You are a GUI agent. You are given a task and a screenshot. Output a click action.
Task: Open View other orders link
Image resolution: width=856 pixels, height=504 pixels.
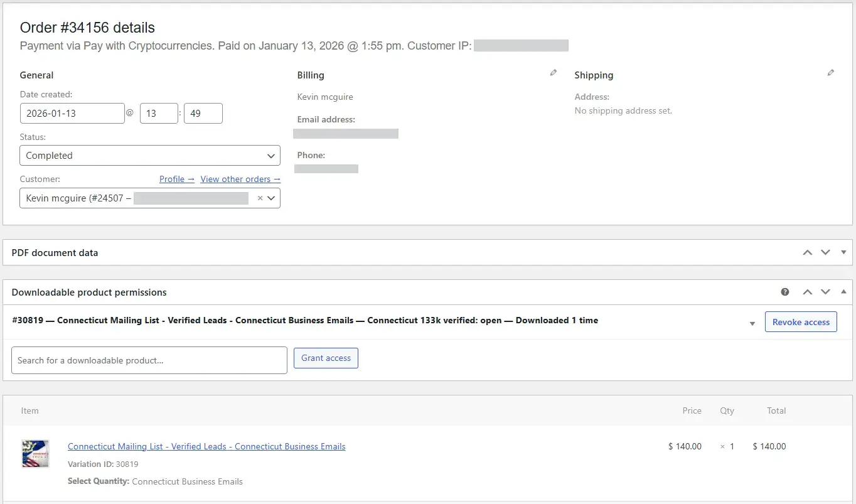(240, 179)
